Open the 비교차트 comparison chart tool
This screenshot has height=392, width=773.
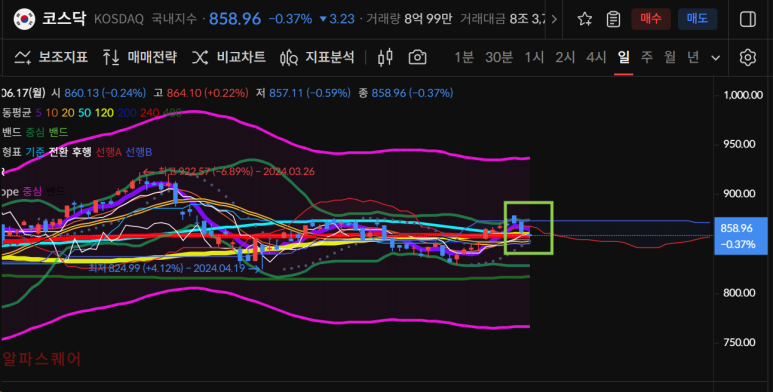point(229,57)
